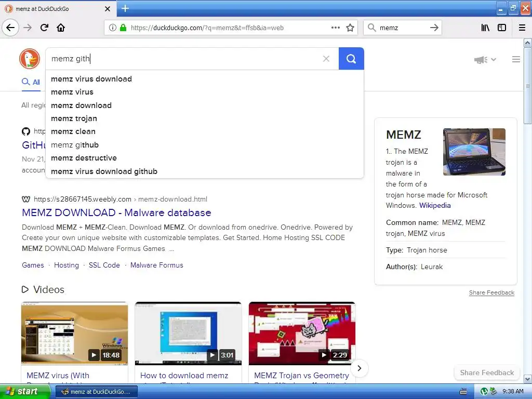The height and width of the screenshot is (399, 532).
Task: Choose suggestion memz trojan
Action: (x=205, y=118)
